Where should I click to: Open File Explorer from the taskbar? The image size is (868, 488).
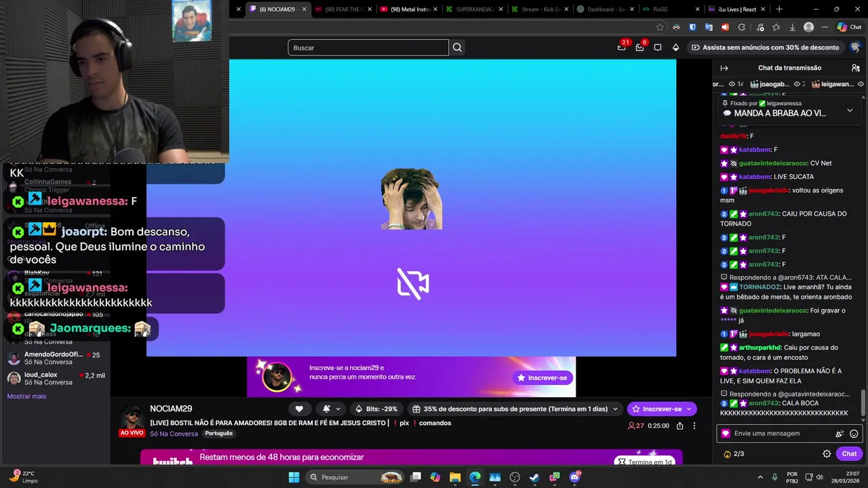point(455,477)
